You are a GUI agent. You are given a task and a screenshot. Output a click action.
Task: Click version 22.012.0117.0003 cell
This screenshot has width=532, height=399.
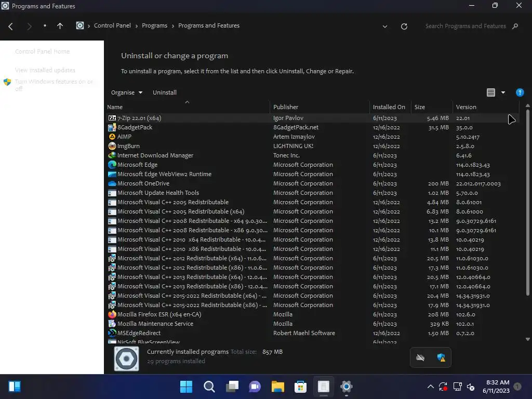coord(478,183)
